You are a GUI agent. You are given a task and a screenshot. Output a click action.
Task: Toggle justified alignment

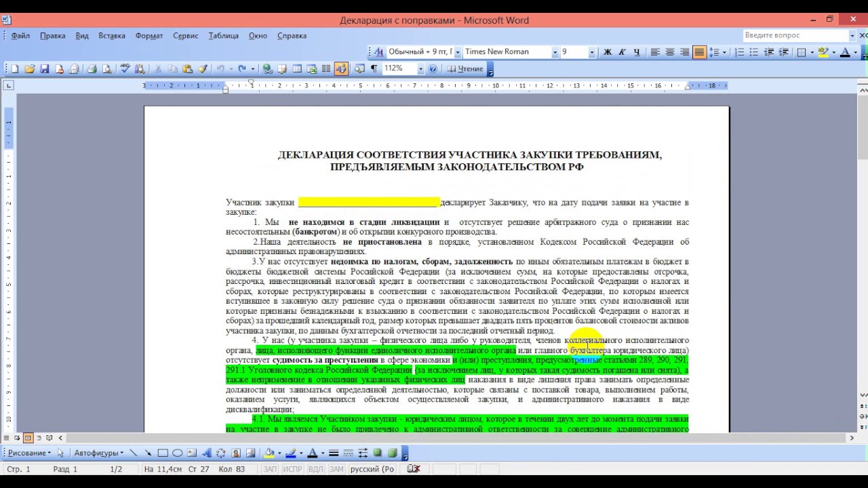(x=699, y=52)
